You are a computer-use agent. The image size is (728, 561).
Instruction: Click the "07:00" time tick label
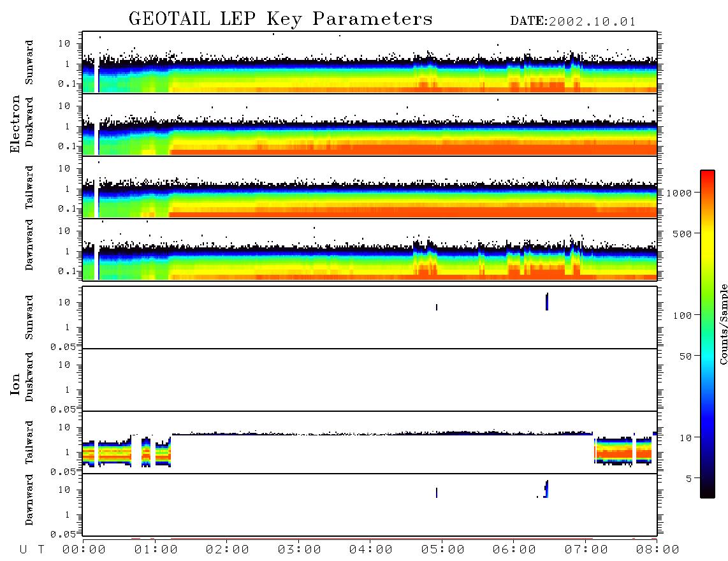[586, 550]
